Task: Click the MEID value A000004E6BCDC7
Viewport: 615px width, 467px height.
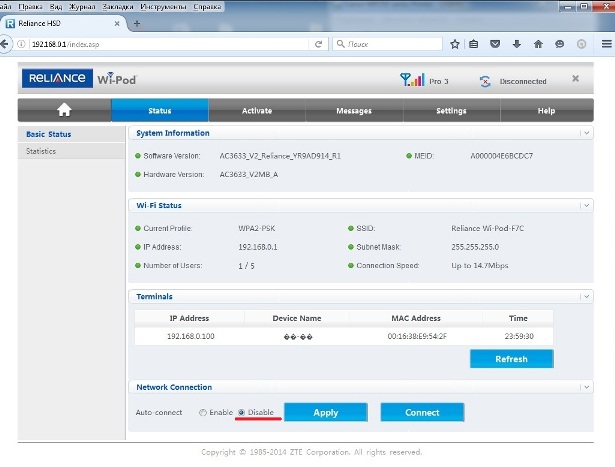Action: [502, 156]
